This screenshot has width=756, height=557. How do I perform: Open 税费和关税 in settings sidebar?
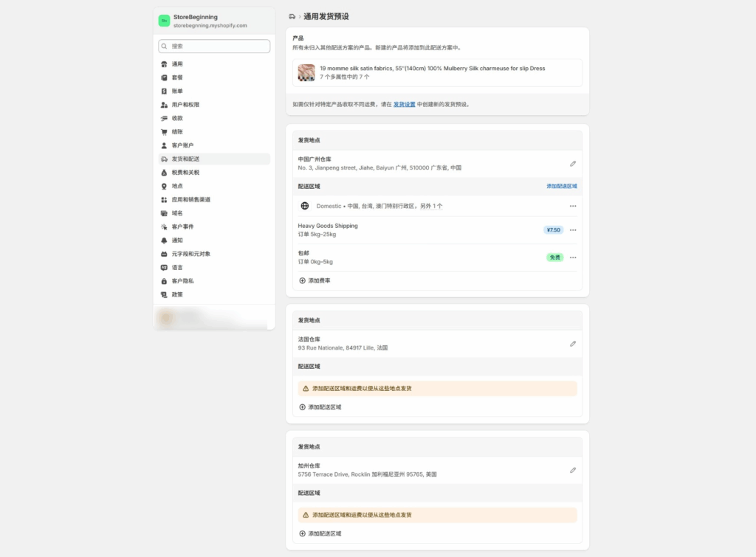pos(185,173)
